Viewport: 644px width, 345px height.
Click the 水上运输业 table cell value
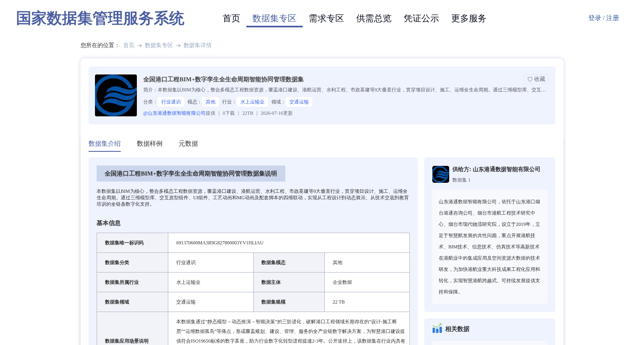pos(188,282)
